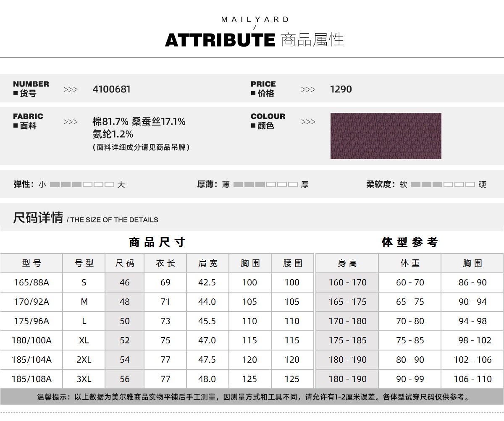Click the note 面料详细成分请见商品吊牌
The width and height of the screenshot is (504, 421).
point(141,147)
